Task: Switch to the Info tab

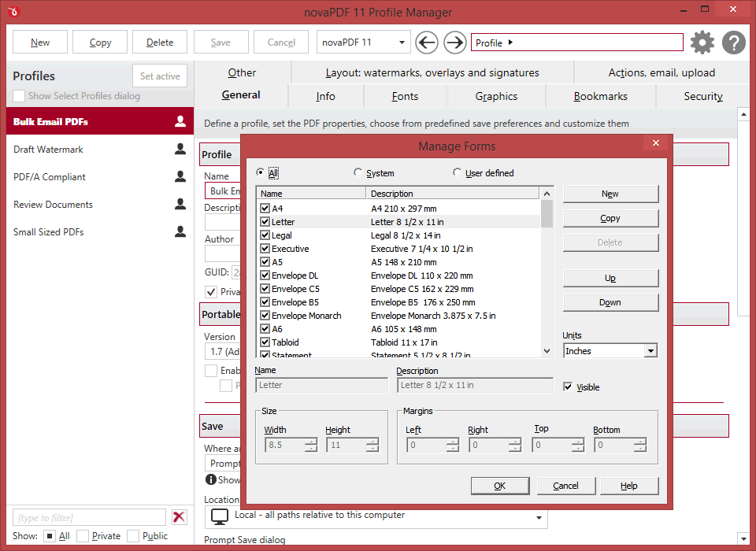Action: tap(325, 96)
